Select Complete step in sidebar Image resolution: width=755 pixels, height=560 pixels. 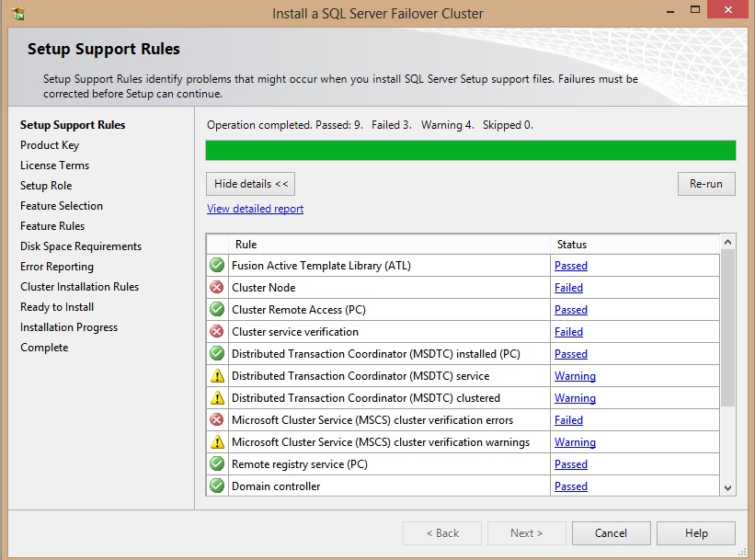[44, 348]
